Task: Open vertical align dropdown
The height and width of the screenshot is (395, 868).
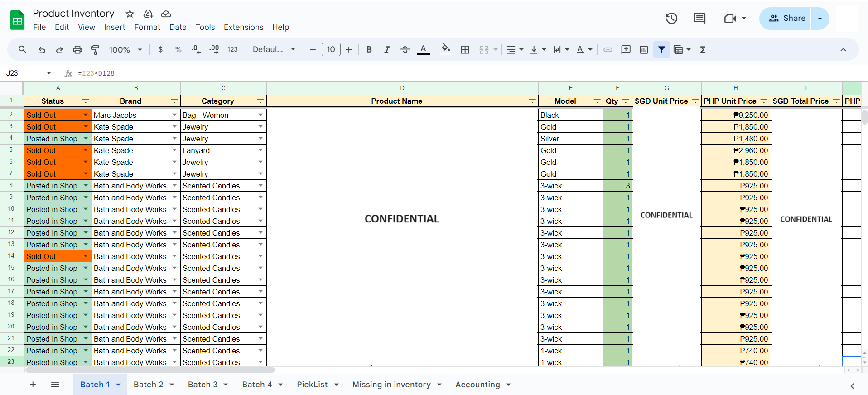Action: tap(538, 50)
